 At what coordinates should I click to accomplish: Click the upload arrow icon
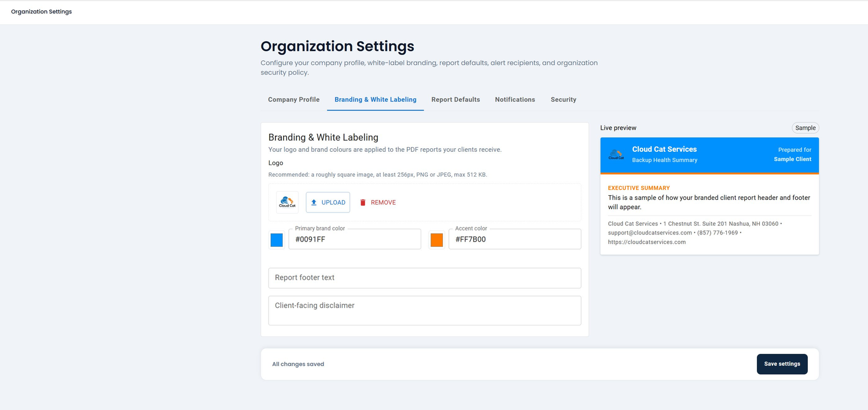click(314, 203)
